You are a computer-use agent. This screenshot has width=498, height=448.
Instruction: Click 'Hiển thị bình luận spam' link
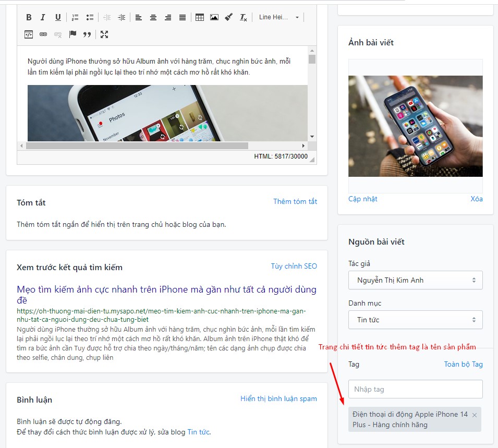[x=278, y=399]
